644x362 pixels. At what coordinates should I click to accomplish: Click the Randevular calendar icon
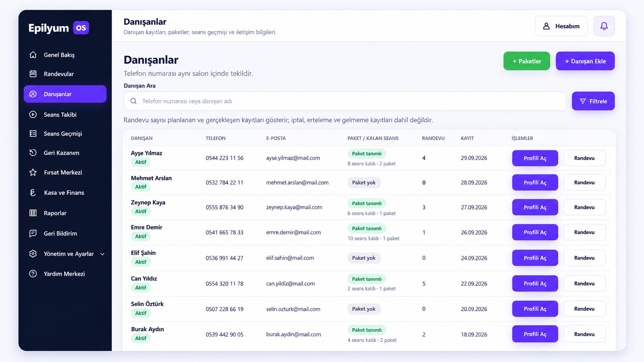click(33, 74)
